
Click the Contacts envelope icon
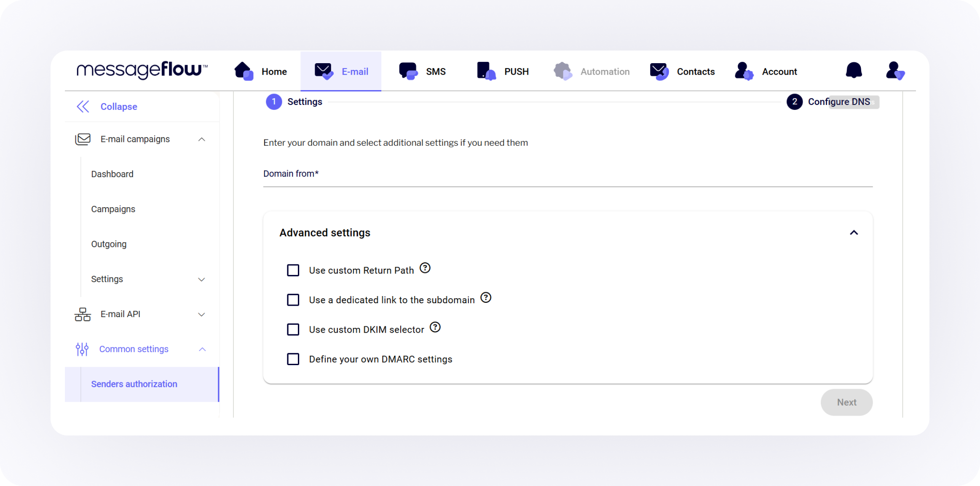pyautogui.click(x=659, y=71)
